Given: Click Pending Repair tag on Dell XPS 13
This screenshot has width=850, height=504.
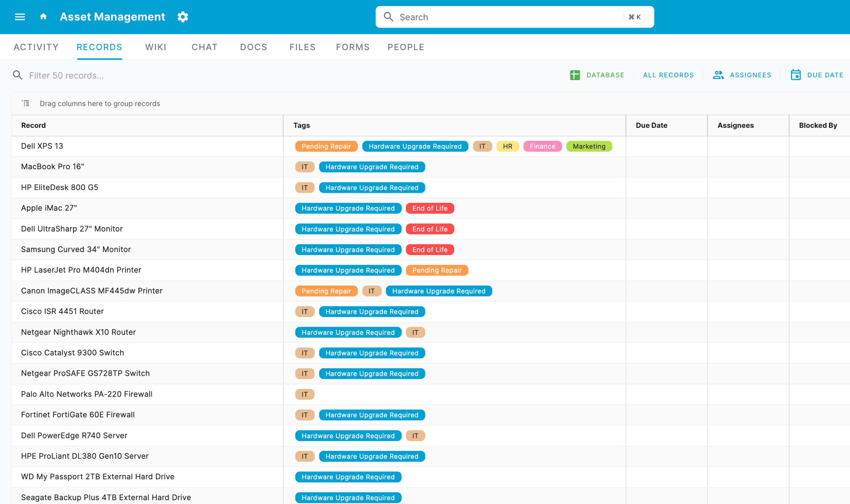Looking at the screenshot, I should click(x=326, y=146).
